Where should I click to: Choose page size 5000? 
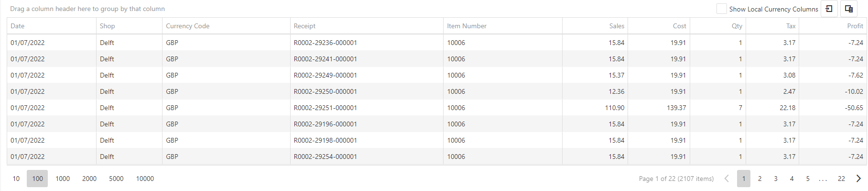(x=116, y=179)
